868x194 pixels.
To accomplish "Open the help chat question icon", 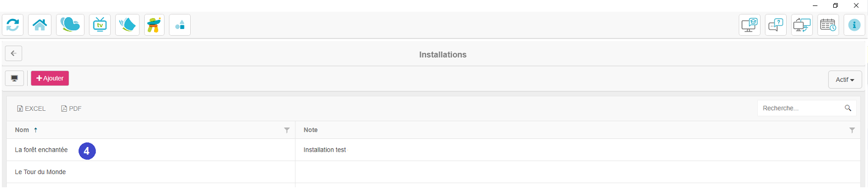I will tap(776, 25).
